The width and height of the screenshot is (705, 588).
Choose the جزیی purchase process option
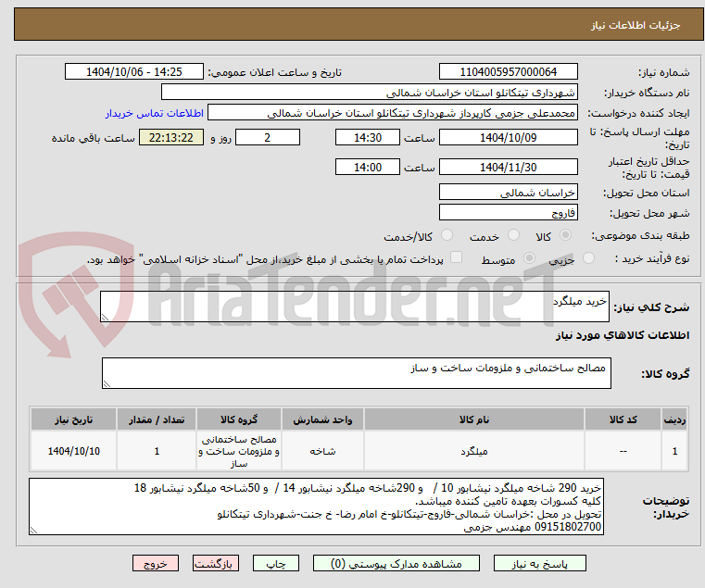(588, 258)
